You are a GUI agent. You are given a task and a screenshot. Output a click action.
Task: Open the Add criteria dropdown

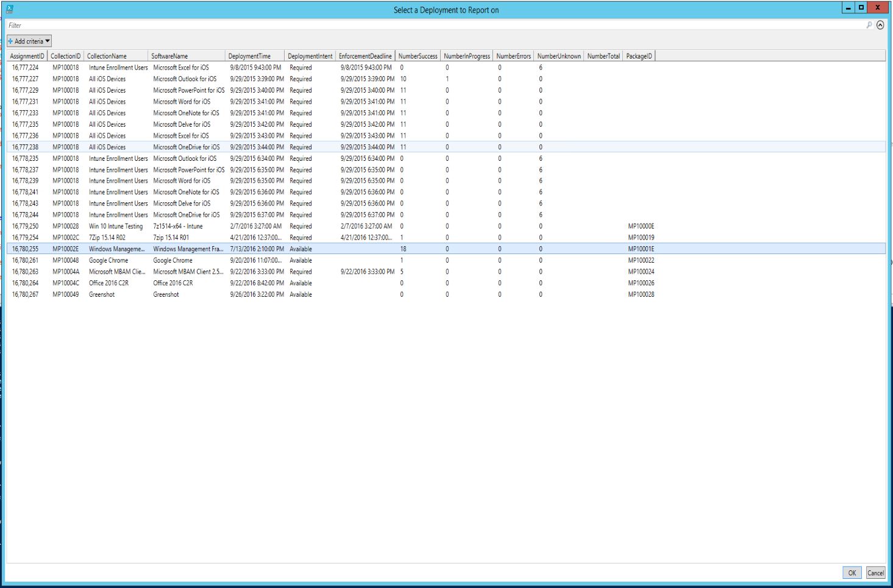coord(29,41)
